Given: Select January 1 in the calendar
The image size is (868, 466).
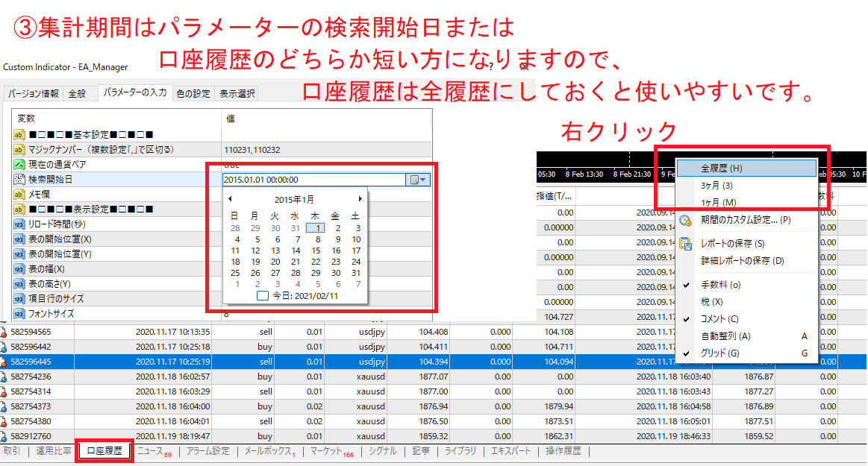Looking at the screenshot, I should 316,227.
